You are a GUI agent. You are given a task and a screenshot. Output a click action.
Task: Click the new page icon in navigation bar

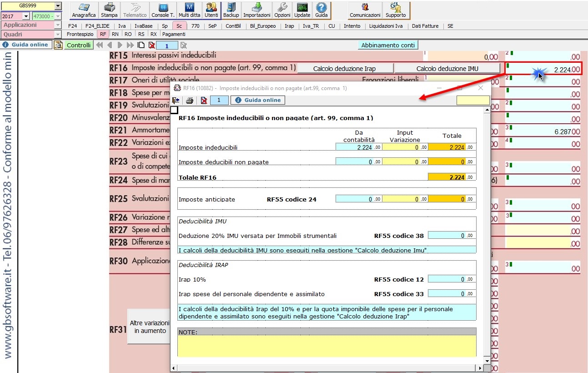tap(141, 45)
